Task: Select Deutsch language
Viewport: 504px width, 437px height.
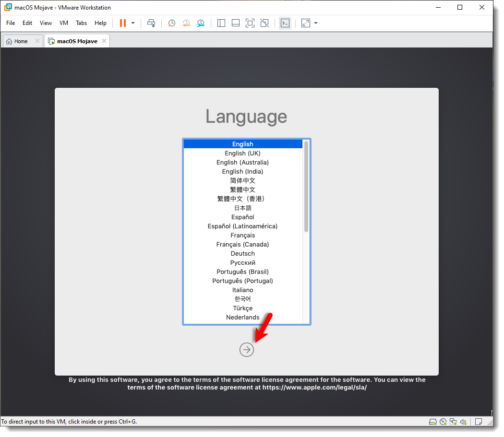Action: 243,254
